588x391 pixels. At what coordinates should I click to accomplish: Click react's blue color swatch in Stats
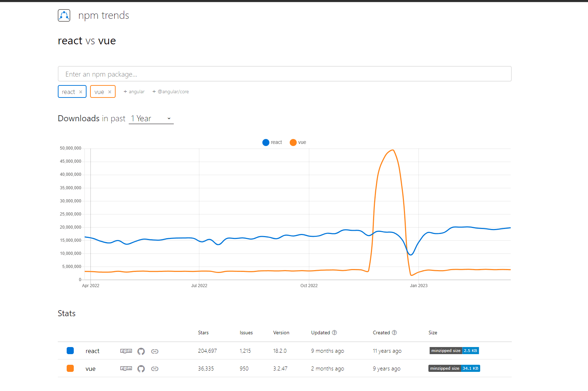(x=70, y=351)
